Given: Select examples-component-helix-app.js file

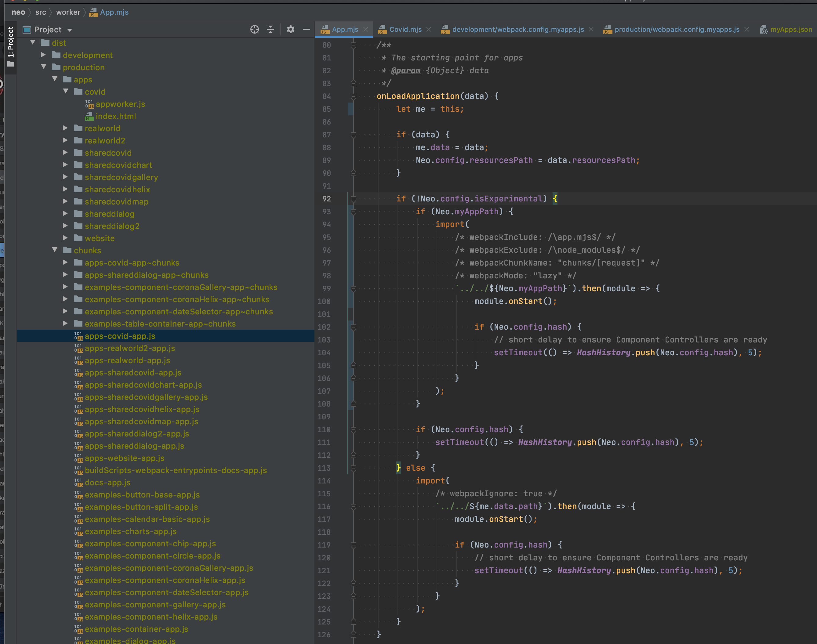Looking at the screenshot, I should point(151,617).
